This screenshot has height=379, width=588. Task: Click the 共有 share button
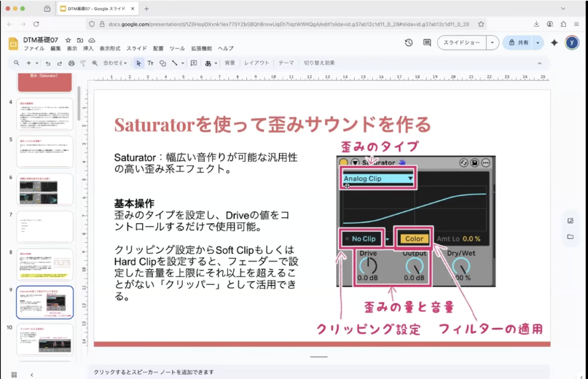[x=518, y=43]
